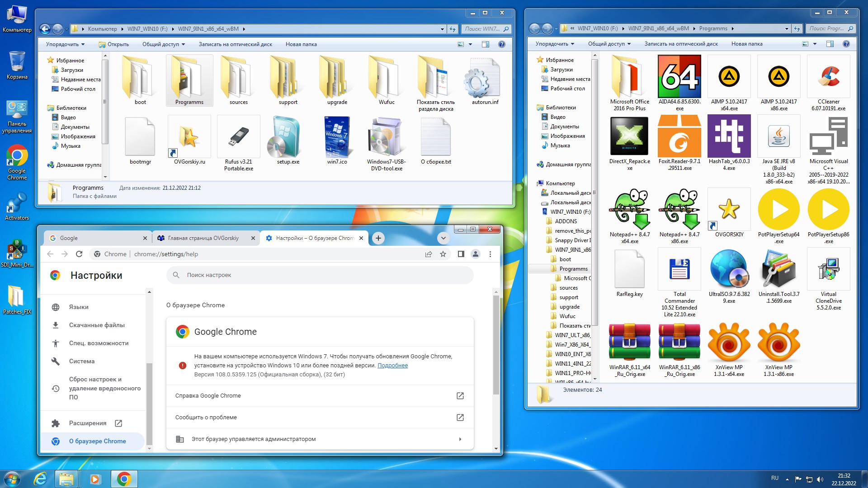The width and height of the screenshot is (868, 488).
Task: Open Chrome side panel icon
Action: [461, 254]
